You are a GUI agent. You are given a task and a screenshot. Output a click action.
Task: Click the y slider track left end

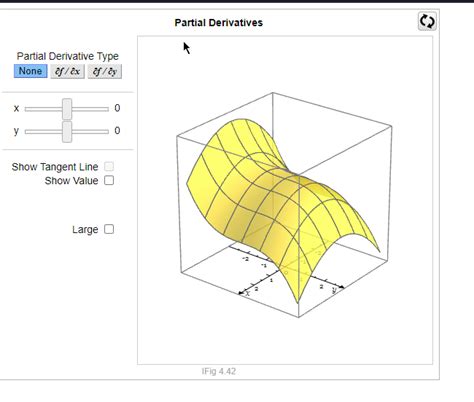point(28,132)
